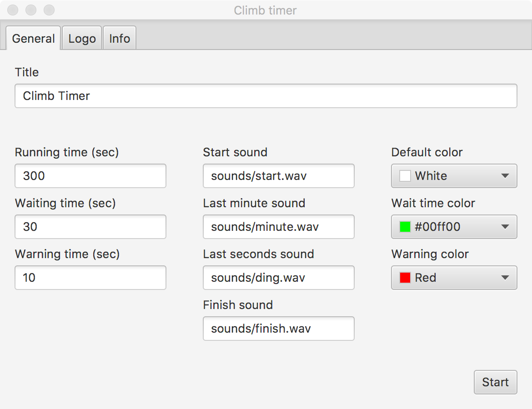Viewport: 532px width, 409px height.
Task: Click the red Warning color swatch
Action: coord(405,278)
